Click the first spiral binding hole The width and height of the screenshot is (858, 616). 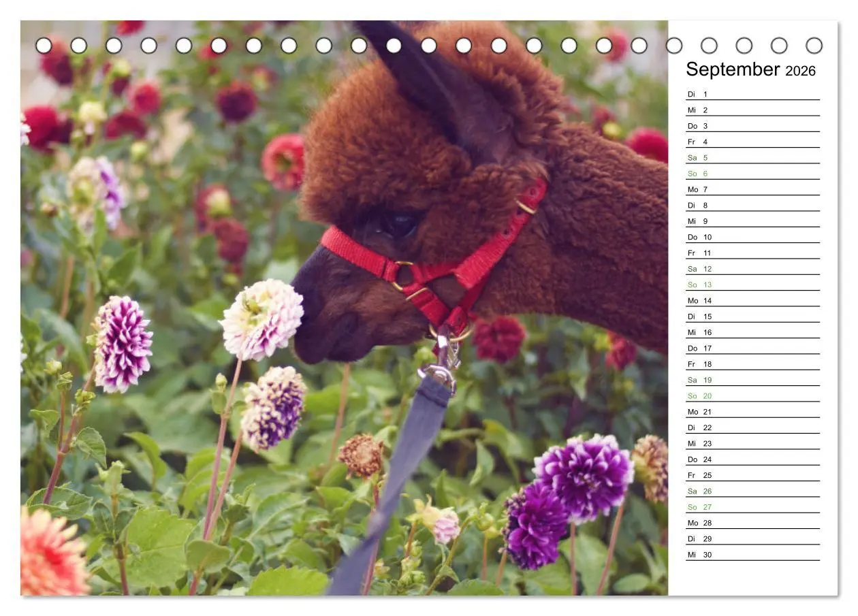coord(44,46)
